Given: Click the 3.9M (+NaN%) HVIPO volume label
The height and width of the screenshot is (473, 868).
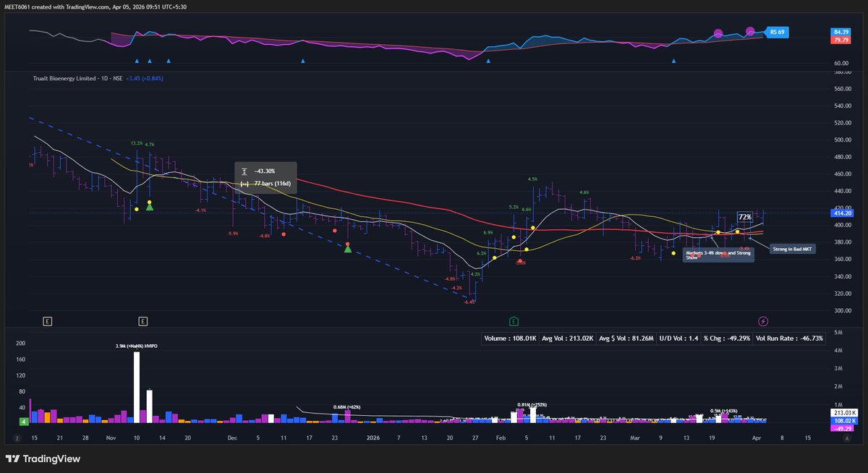Looking at the screenshot, I should pyautogui.click(x=137, y=346).
